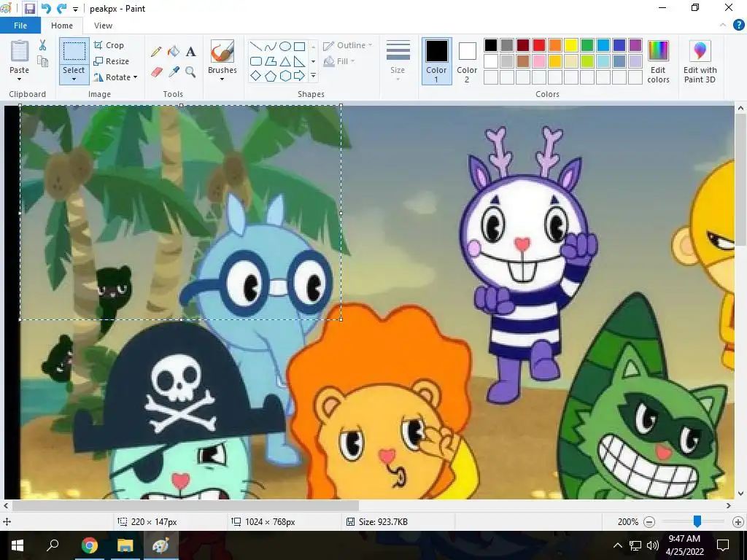
Task: Click the zoom slider handle
Action: point(697,522)
